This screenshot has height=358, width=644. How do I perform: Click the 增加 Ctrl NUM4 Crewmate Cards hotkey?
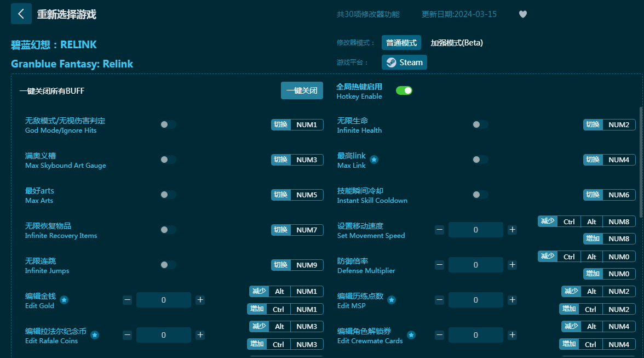(x=597, y=344)
